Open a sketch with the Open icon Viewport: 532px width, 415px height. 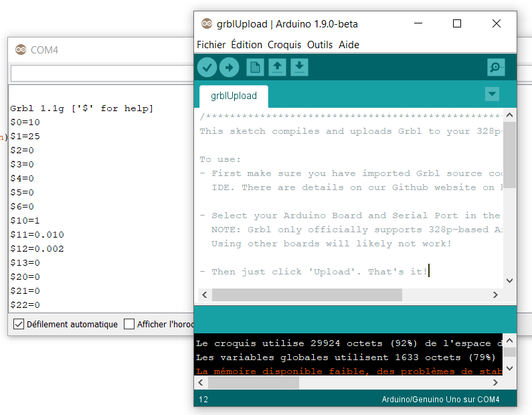click(277, 67)
